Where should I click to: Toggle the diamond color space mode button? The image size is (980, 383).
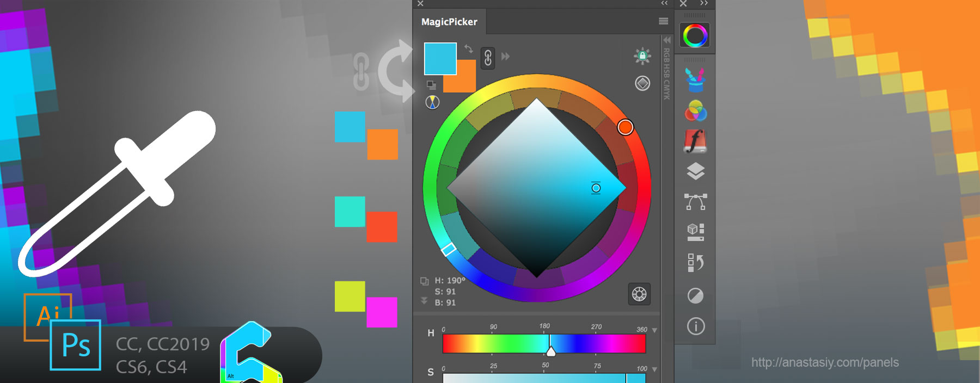point(642,83)
